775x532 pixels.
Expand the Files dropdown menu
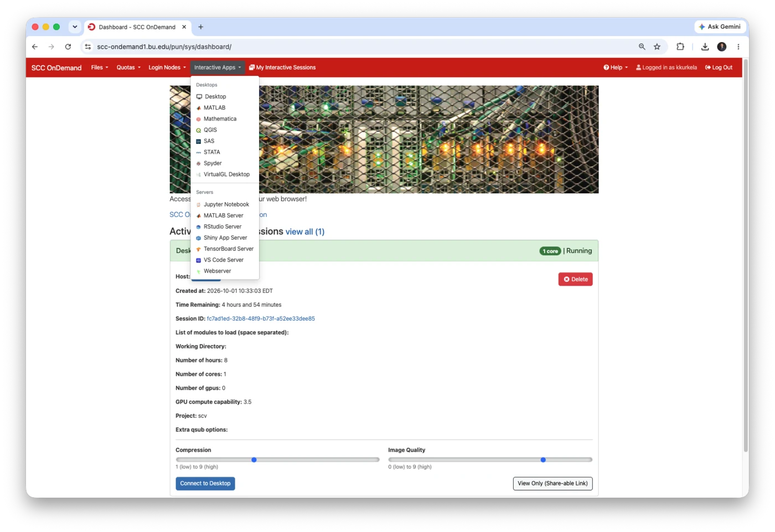click(x=100, y=68)
